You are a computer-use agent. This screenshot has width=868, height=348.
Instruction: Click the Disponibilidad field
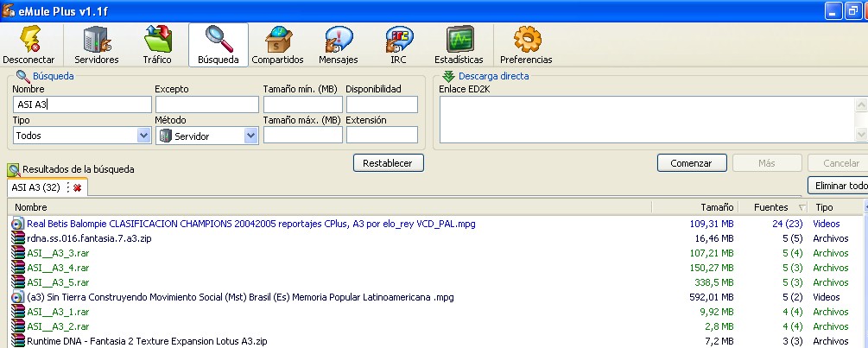click(382, 104)
